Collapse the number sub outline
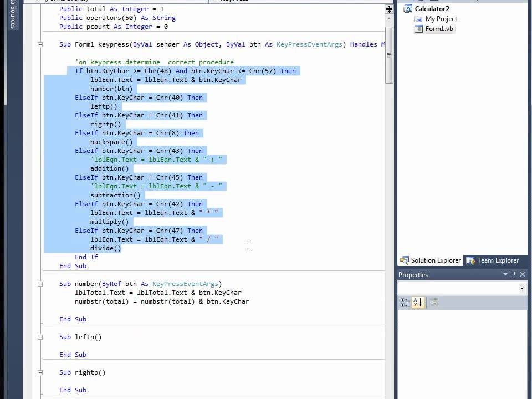This screenshot has height=399, width=532. click(40, 284)
